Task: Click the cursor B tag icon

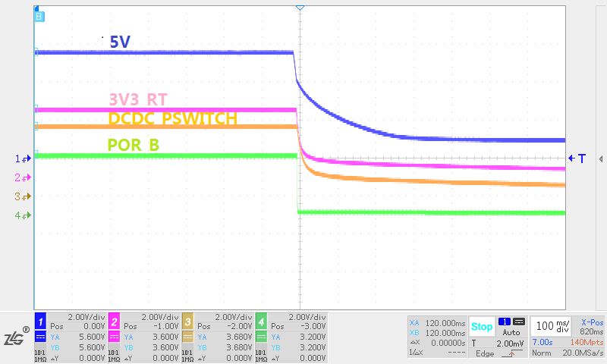Action: coord(39,16)
